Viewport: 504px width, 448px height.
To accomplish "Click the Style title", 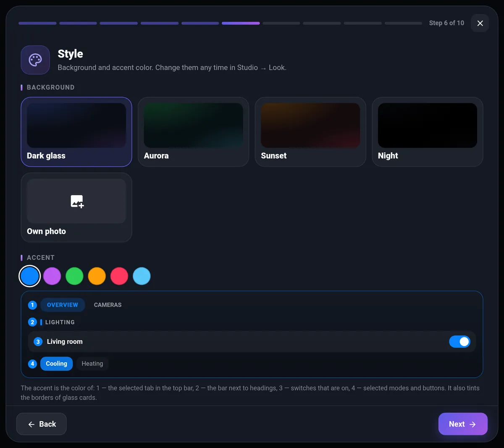I will 70,54.
